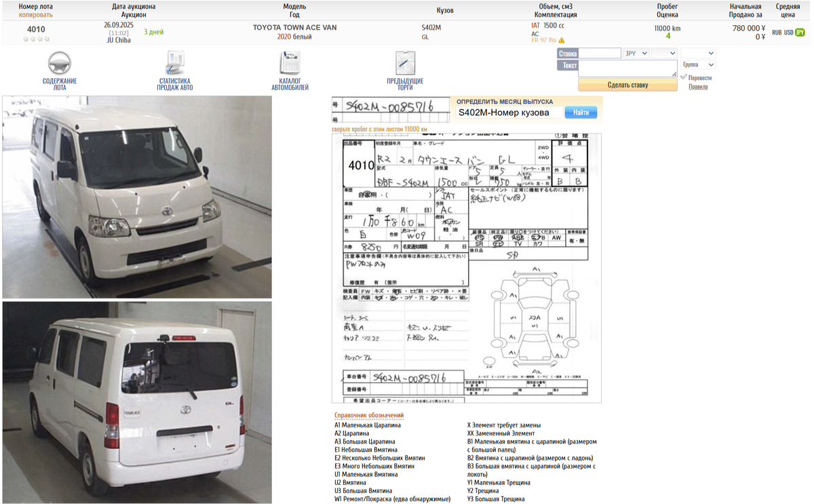Image resolution: width=814 pixels, height=504 pixels.
Task: Open Предыдущие торги icon
Action: [405, 63]
